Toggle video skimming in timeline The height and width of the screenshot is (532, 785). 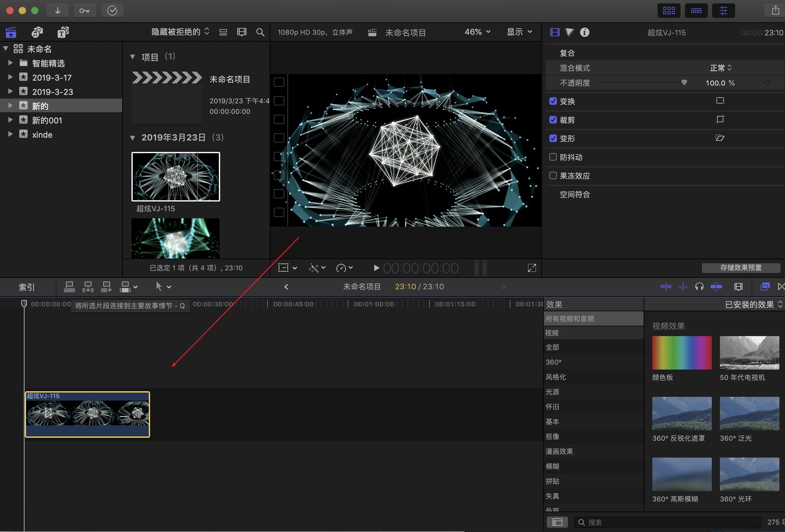(666, 287)
